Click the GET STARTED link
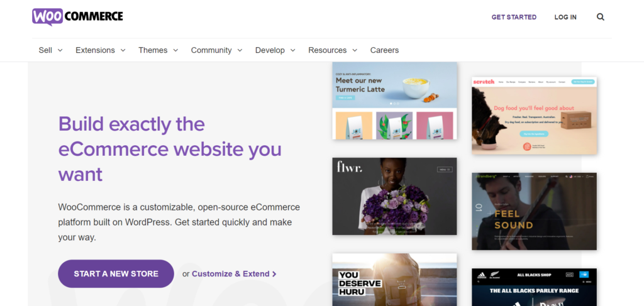Viewport: 644px width, 306px height. tap(514, 17)
